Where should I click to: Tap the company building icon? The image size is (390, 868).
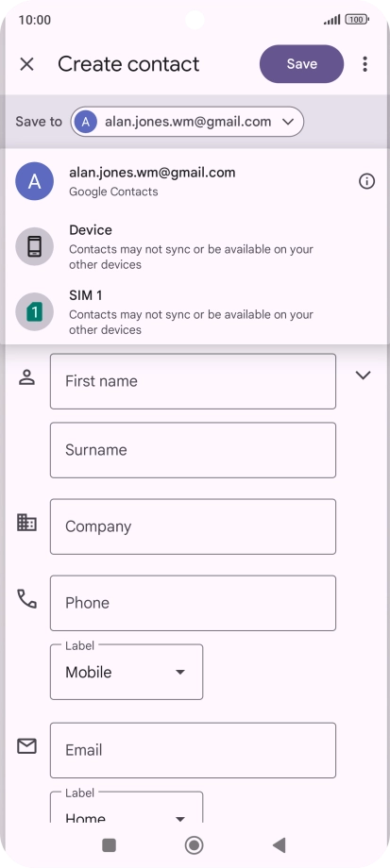tap(26, 523)
